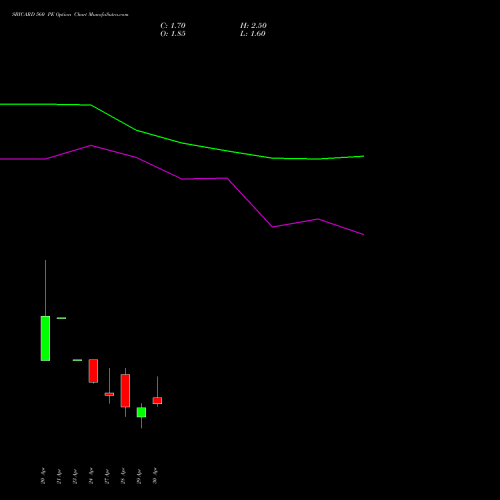The width and height of the screenshot is (500, 500).
Task: Click the open value 'O: 1.85'
Action: [173, 34]
